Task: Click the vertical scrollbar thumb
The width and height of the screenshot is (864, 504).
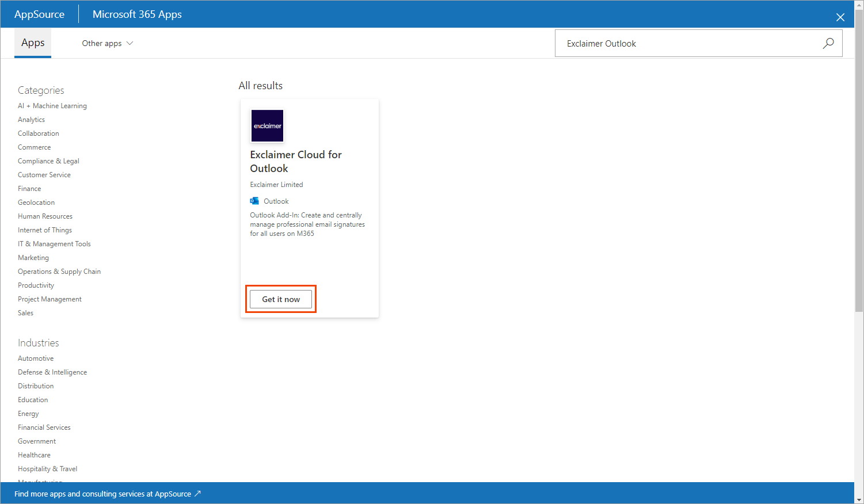Action: 859,161
